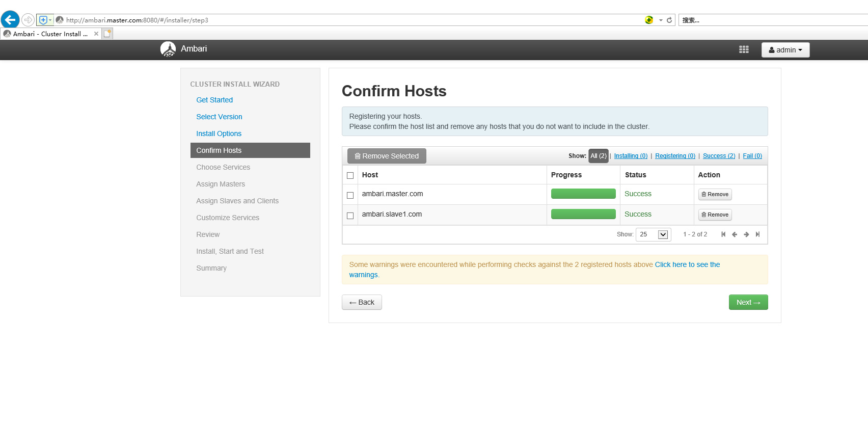The height and width of the screenshot is (427, 868).
Task: Click the Action column header
Action: [x=709, y=175]
